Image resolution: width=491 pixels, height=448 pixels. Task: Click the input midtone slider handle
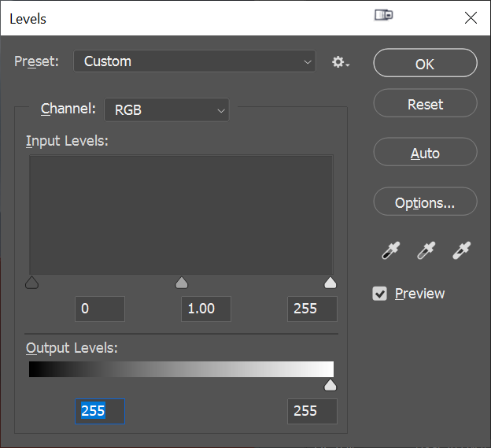[181, 283]
